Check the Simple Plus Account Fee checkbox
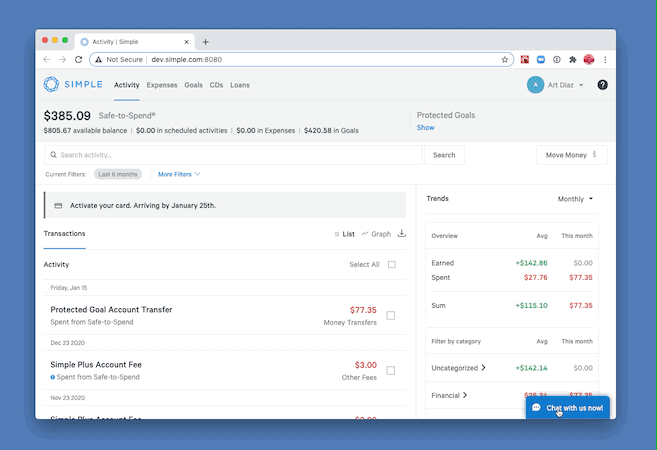The width and height of the screenshot is (657, 450). pyautogui.click(x=391, y=370)
